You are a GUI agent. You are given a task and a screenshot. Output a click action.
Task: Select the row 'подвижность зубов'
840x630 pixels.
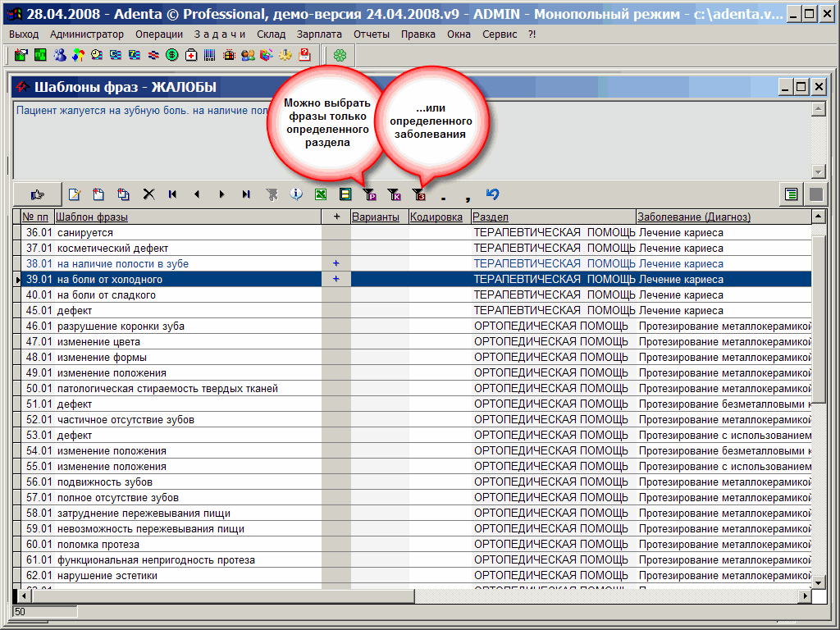coord(104,482)
